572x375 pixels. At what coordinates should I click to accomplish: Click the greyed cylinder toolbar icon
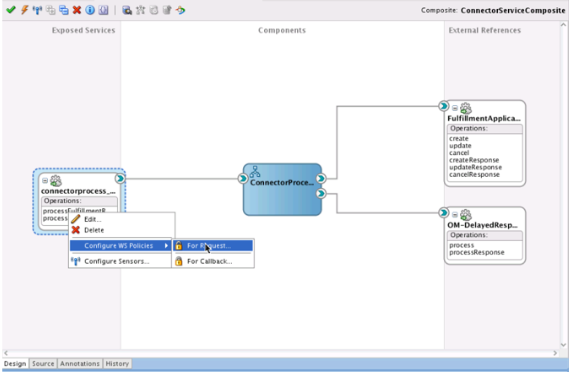pos(154,10)
